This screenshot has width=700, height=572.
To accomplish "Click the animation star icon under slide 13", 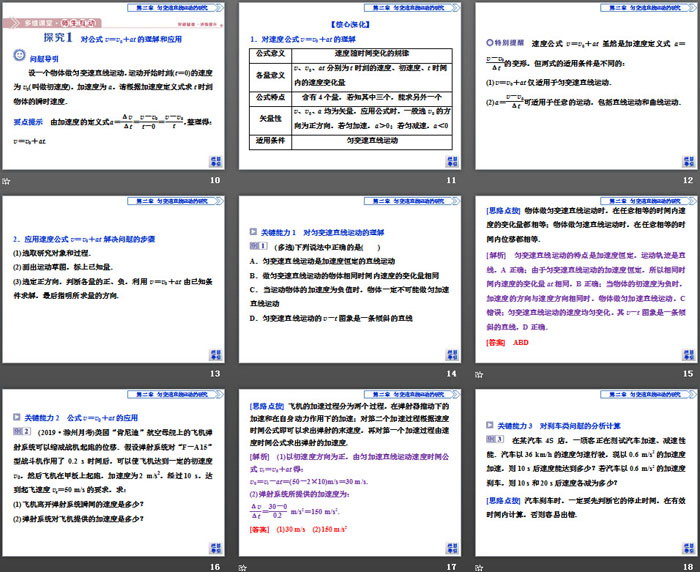I will tap(7, 373).
